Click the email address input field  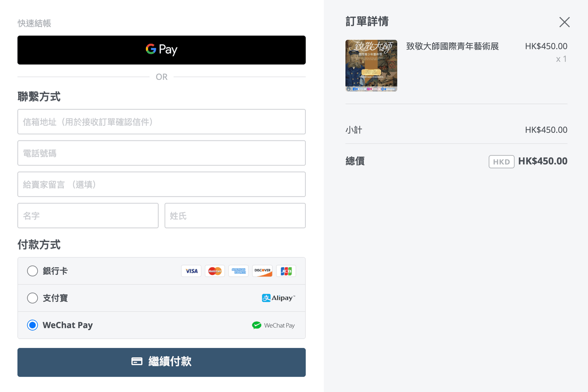(x=162, y=122)
